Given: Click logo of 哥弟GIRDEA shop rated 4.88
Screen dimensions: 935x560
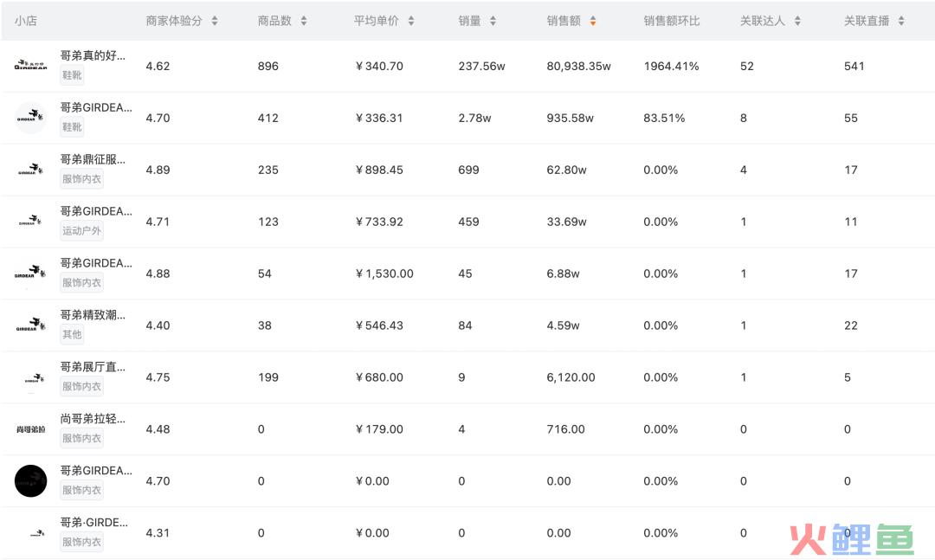Looking at the screenshot, I should [x=30, y=274].
